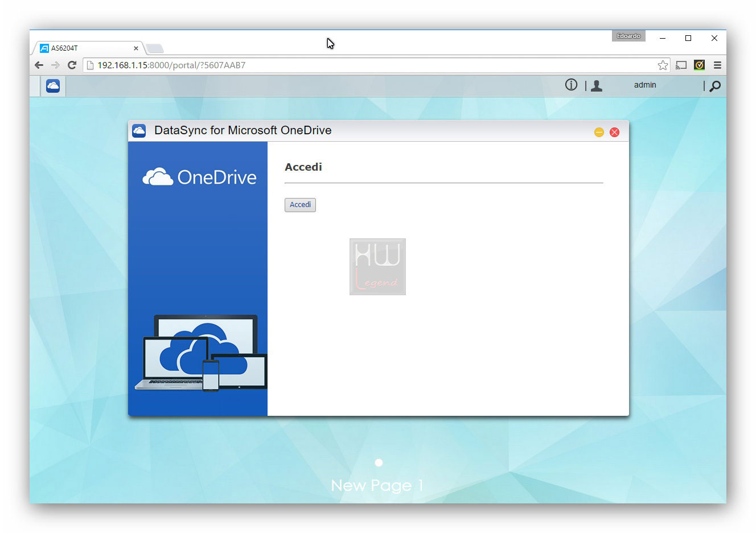Select the AS6204T browser tab
The image size is (756, 533).
pyautogui.click(x=88, y=48)
